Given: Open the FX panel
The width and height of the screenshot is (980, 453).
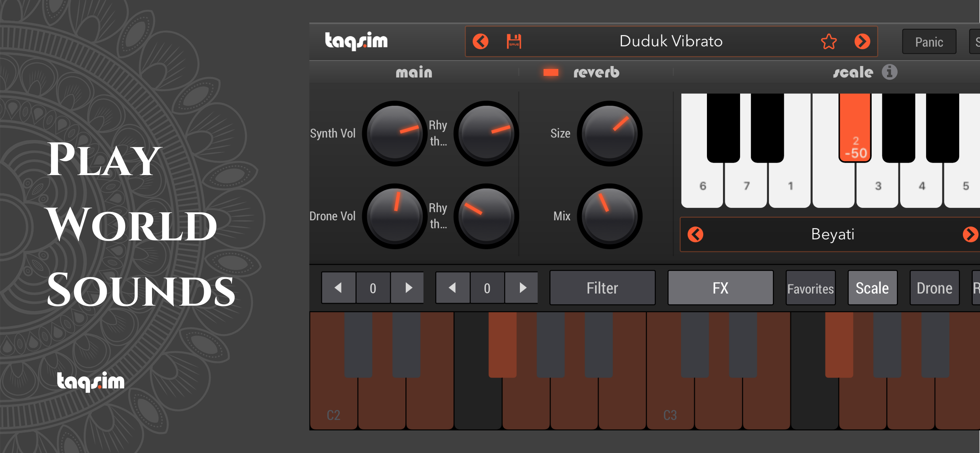Looking at the screenshot, I should [x=720, y=288].
